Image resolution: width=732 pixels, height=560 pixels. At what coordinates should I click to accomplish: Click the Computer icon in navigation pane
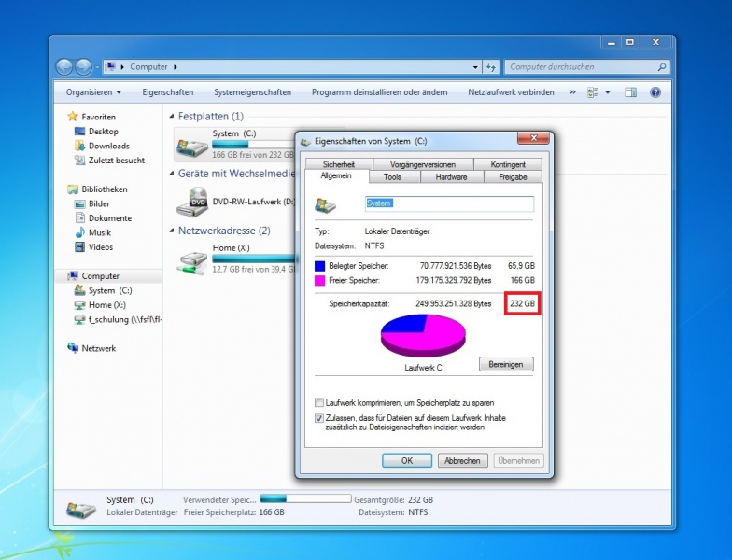(73, 276)
